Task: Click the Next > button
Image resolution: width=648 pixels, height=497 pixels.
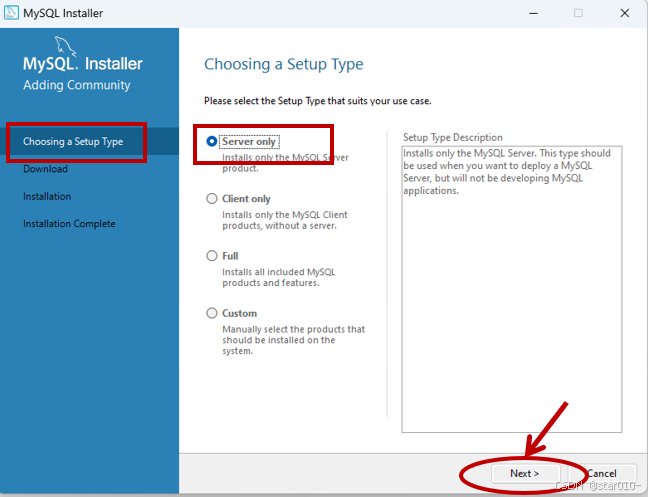Action: pos(525,473)
